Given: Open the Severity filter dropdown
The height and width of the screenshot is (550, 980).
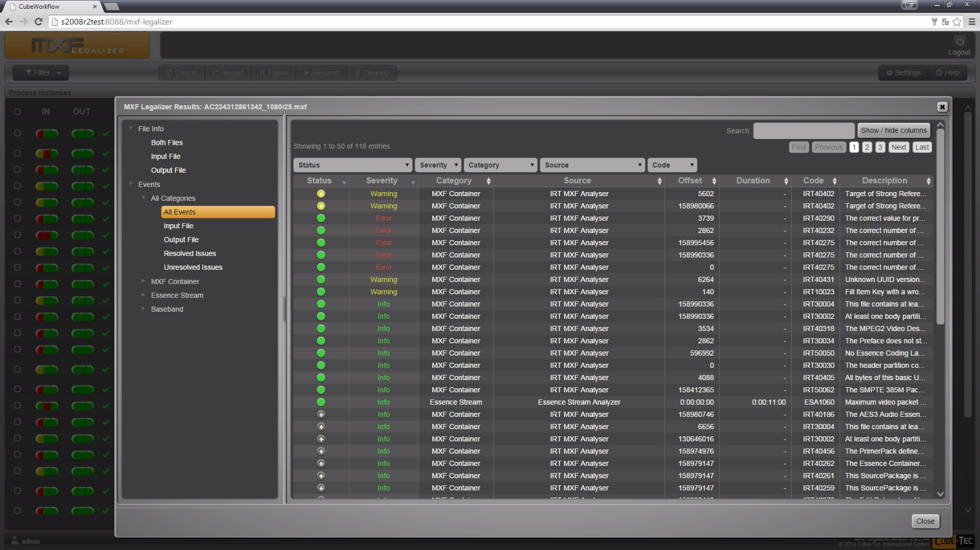Looking at the screenshot, I should 438,165.
